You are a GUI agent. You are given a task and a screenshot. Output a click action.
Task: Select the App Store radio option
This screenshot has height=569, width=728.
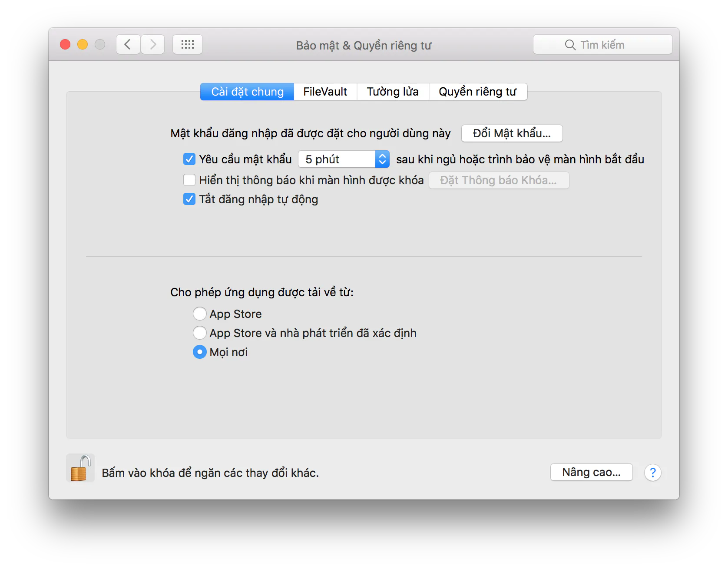199,314
